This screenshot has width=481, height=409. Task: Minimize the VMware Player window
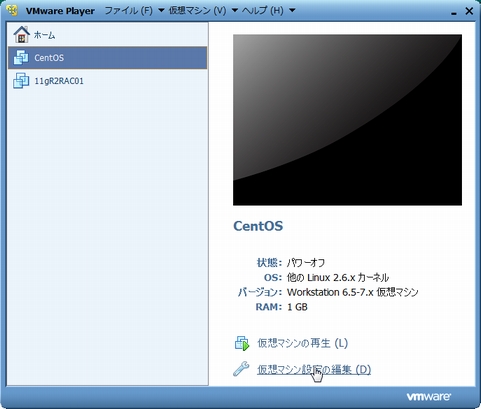(x=454, y=12)
